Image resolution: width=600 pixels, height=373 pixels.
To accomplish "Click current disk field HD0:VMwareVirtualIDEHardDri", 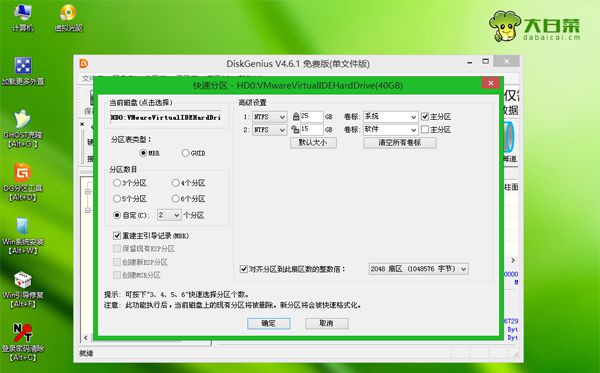I will (166, 117).
